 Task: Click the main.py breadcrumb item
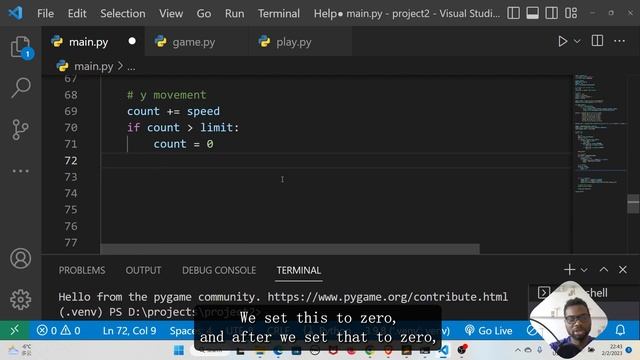click(x=93, y=66)
